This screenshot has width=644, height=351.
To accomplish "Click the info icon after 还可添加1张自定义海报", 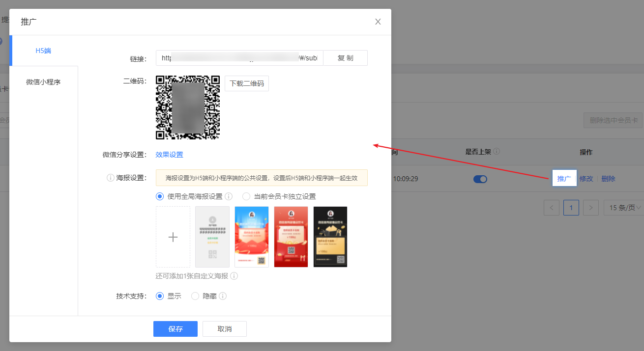I will click(234, 276).
